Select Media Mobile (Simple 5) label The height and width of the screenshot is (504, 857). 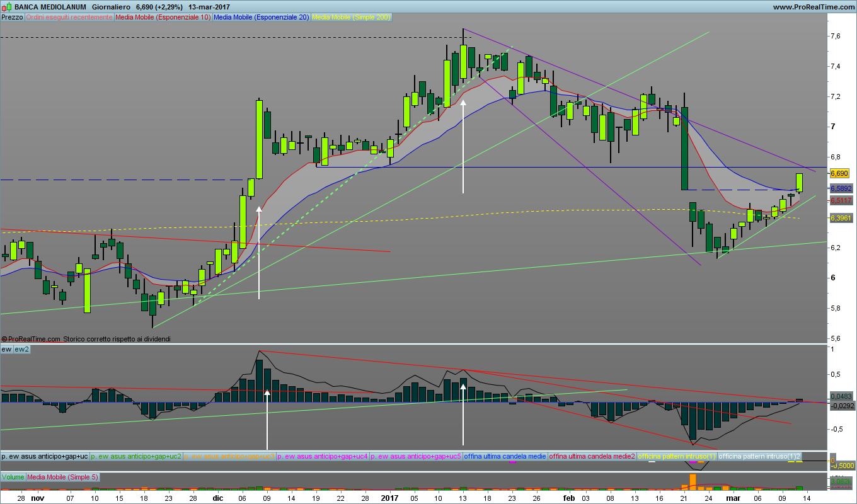[63, 477]
